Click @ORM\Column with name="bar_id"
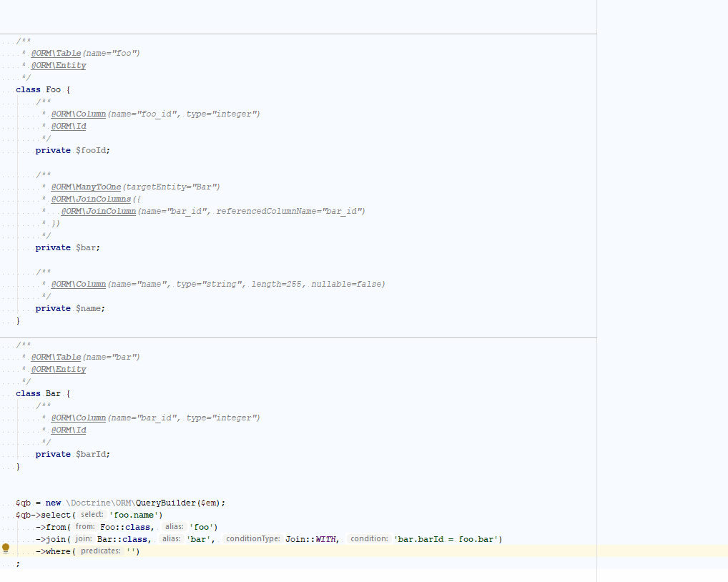The width and height of the screenshot is (728, 582). coord(79,418)
